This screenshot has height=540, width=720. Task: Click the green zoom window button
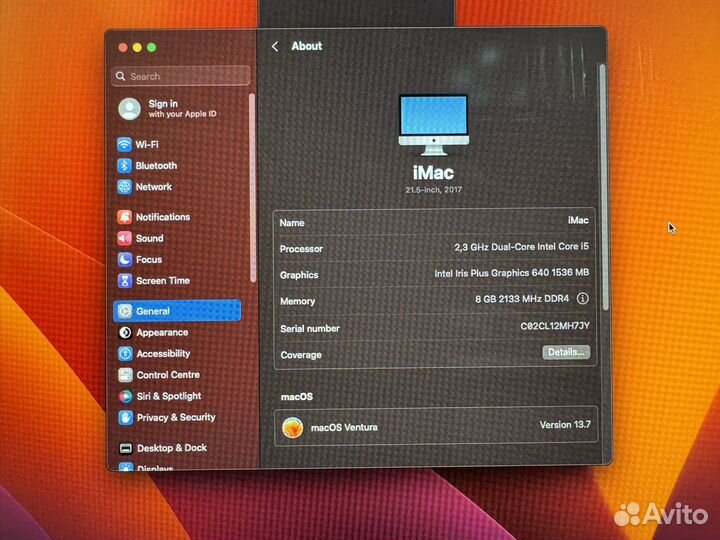click(152, 47)
